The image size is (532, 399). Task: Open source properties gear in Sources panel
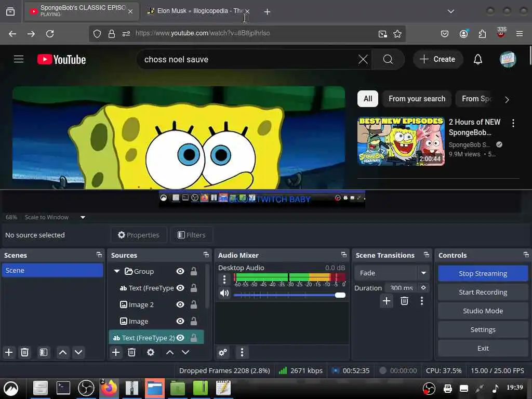(x=151, y=352)
